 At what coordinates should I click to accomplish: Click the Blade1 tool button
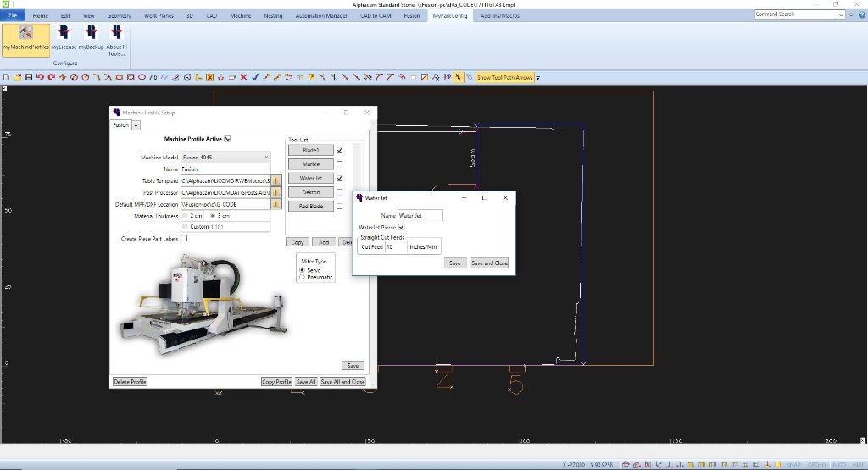click(x=310, y=150)
